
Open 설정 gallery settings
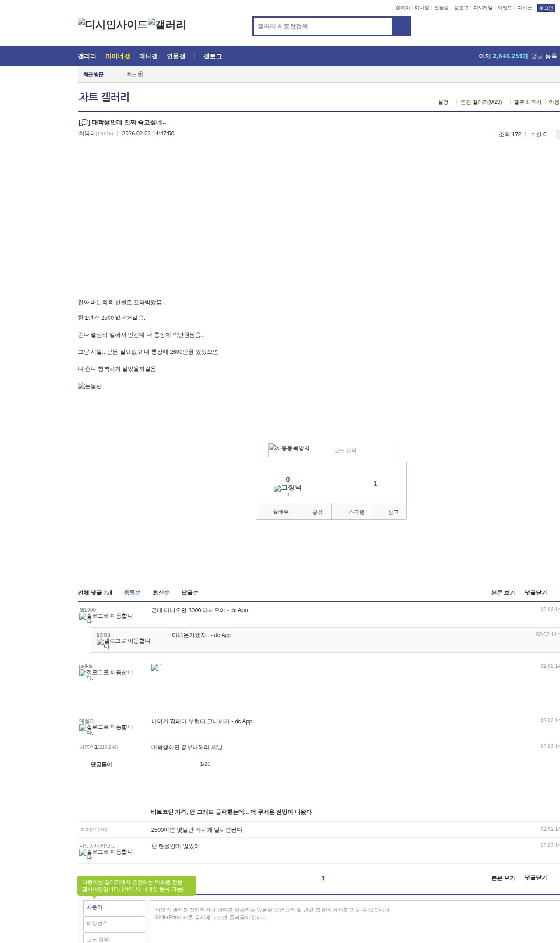click(x=443, y=102)
